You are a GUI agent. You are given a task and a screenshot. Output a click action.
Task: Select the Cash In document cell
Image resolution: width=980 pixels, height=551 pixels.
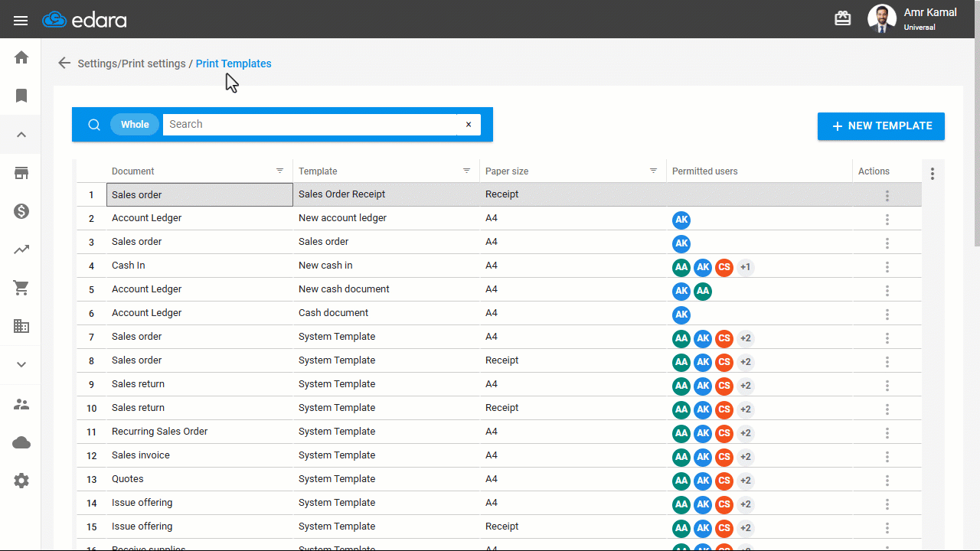[x=200, y=266]
